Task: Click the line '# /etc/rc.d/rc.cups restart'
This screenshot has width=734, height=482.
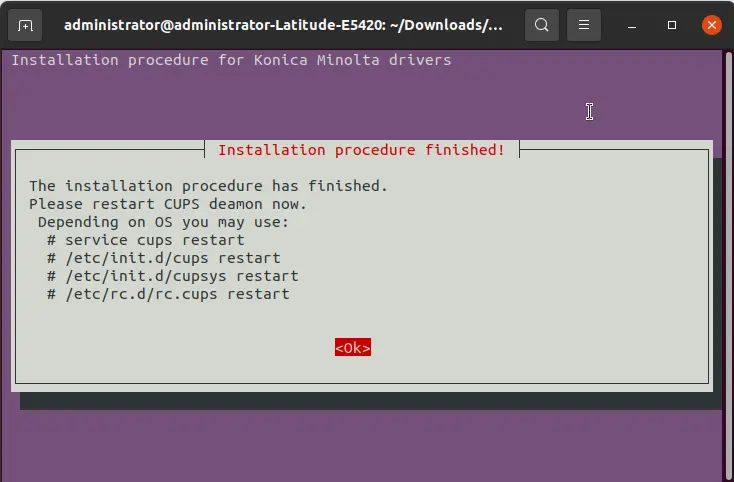Action: [x=168, y=294]
